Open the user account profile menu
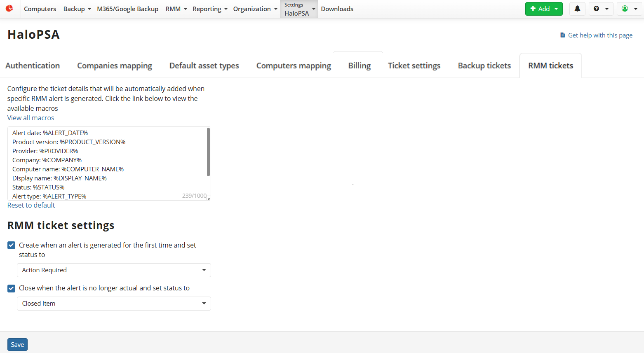 click(629, 9)
